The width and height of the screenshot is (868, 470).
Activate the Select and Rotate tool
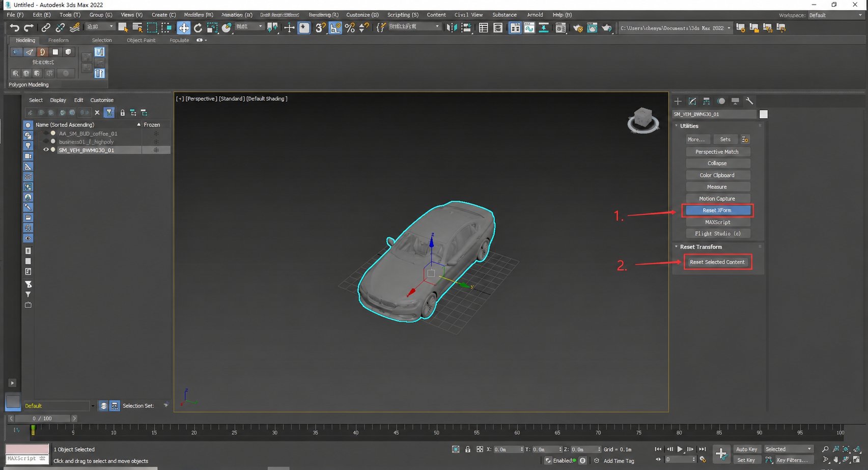click(x=198, y=27)
